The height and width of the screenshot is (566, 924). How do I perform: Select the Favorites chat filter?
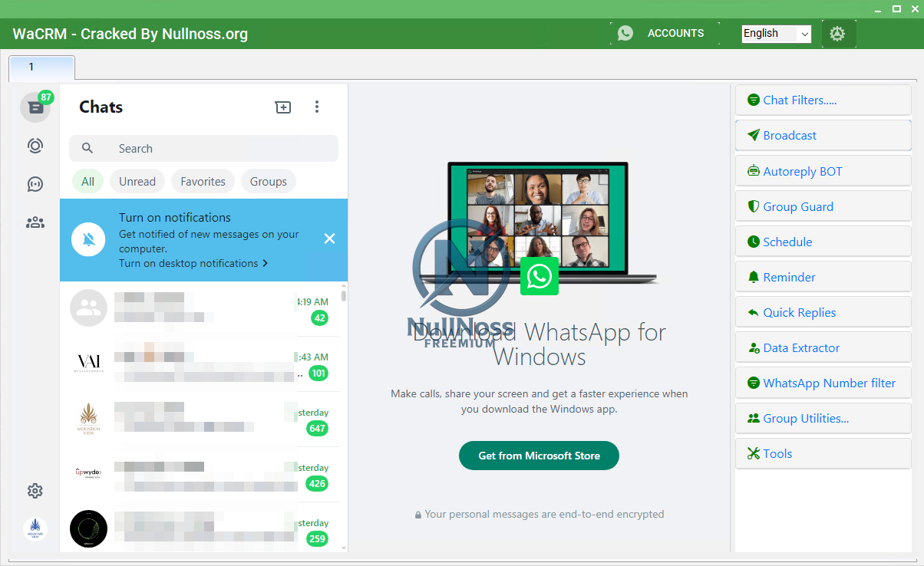point(203,182)
